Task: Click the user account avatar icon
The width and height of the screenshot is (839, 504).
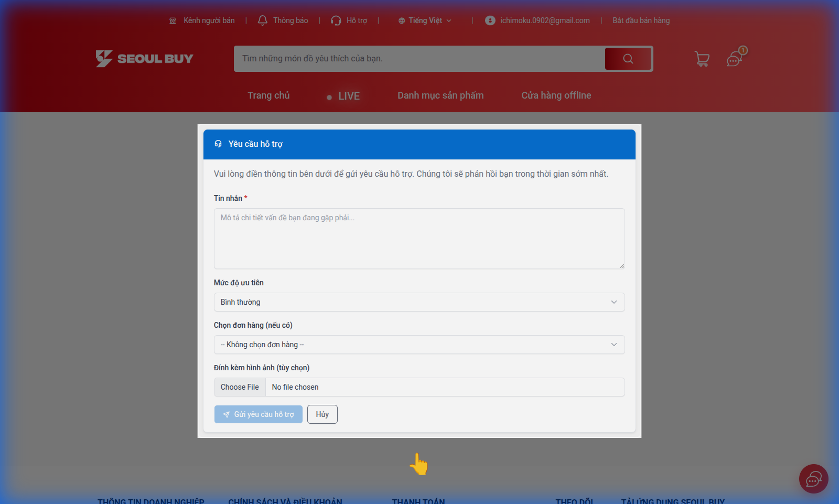Action: click(490, 20)
